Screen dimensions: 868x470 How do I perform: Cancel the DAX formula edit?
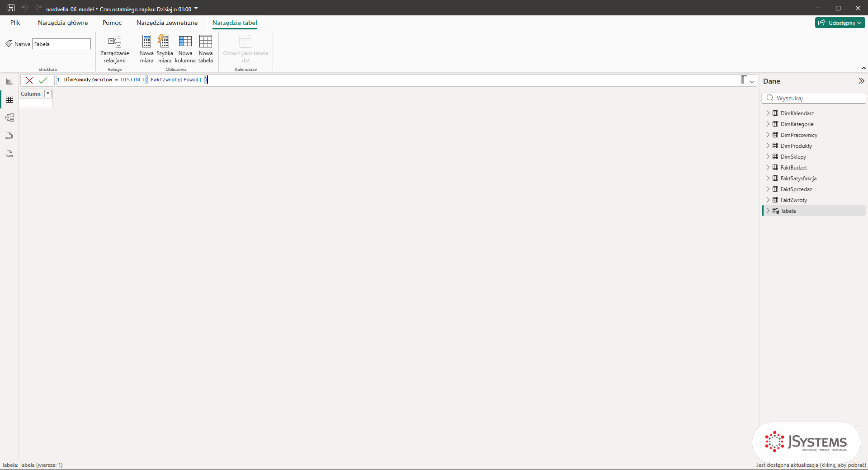point(29,80)
